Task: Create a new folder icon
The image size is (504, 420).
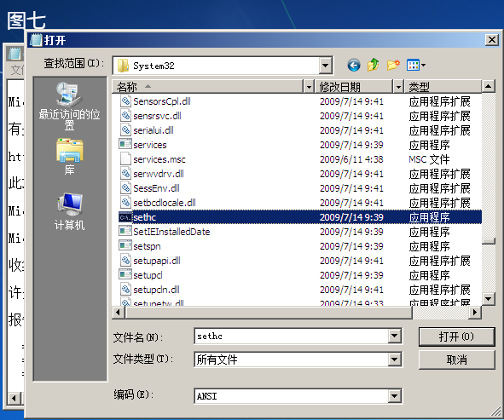Action: pos(393,66)
